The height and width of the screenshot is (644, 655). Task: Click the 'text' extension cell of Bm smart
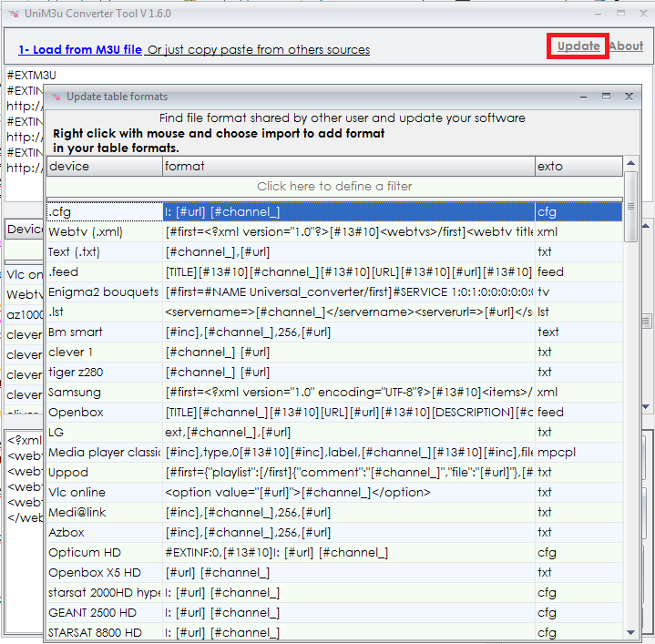[578, 332]
